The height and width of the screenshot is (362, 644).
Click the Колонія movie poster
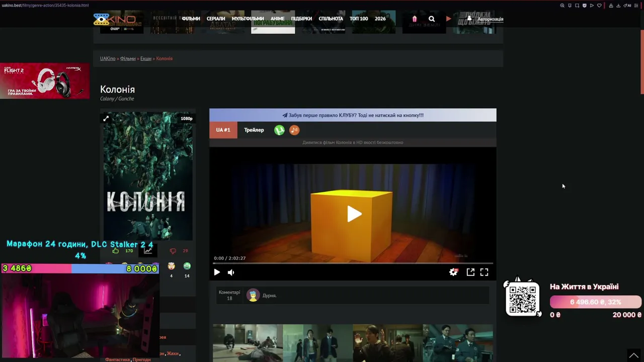click(x=148, y=176)
